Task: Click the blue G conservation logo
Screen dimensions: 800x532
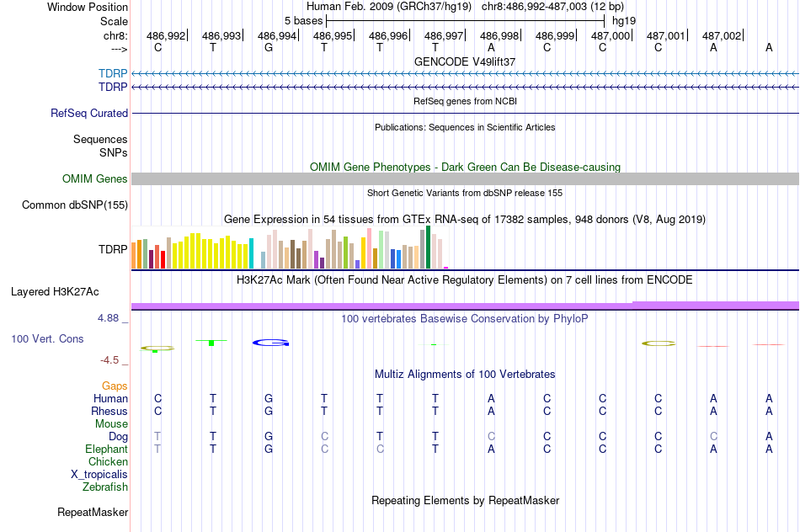Action: tap(271, 343)
